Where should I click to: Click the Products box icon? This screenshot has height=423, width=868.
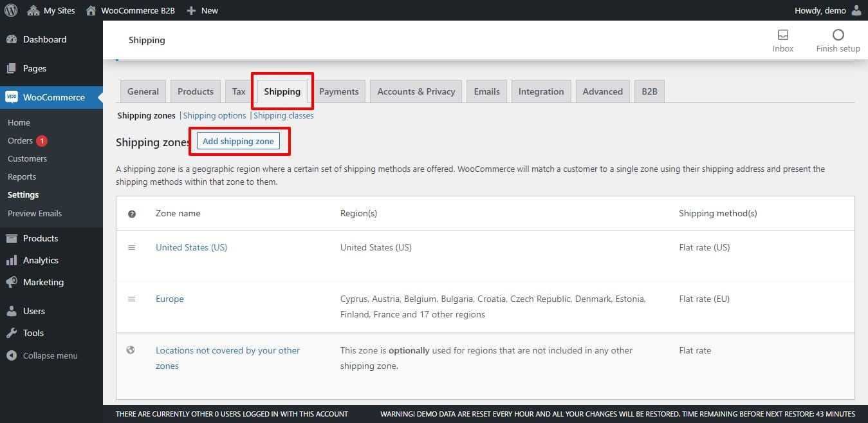(12, 238)
